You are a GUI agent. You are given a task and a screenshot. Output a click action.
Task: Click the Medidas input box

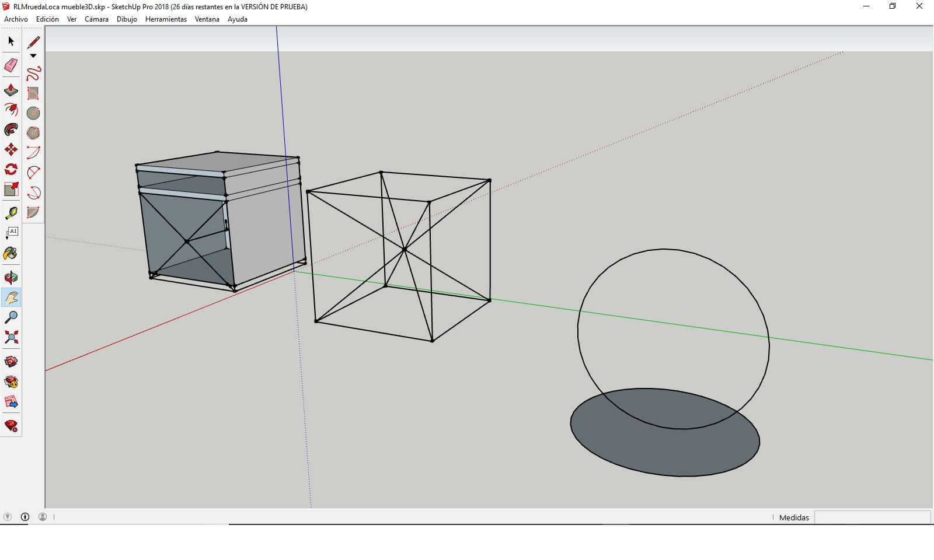pyautogui.click(x=872, y=517)
